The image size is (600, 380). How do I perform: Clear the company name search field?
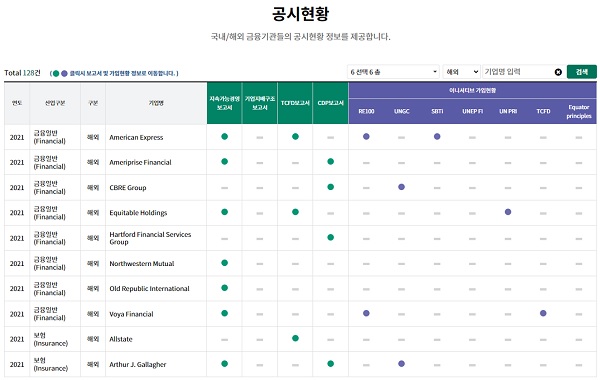(558, 72)
